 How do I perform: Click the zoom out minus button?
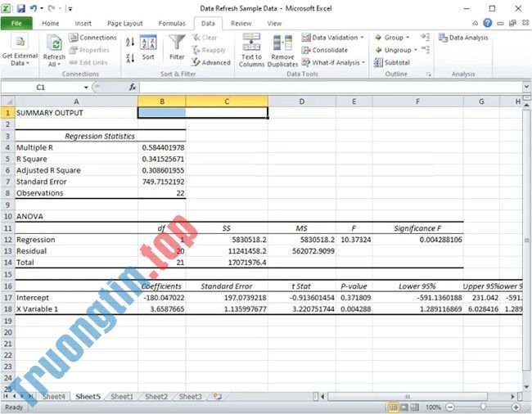coord(450,407)
